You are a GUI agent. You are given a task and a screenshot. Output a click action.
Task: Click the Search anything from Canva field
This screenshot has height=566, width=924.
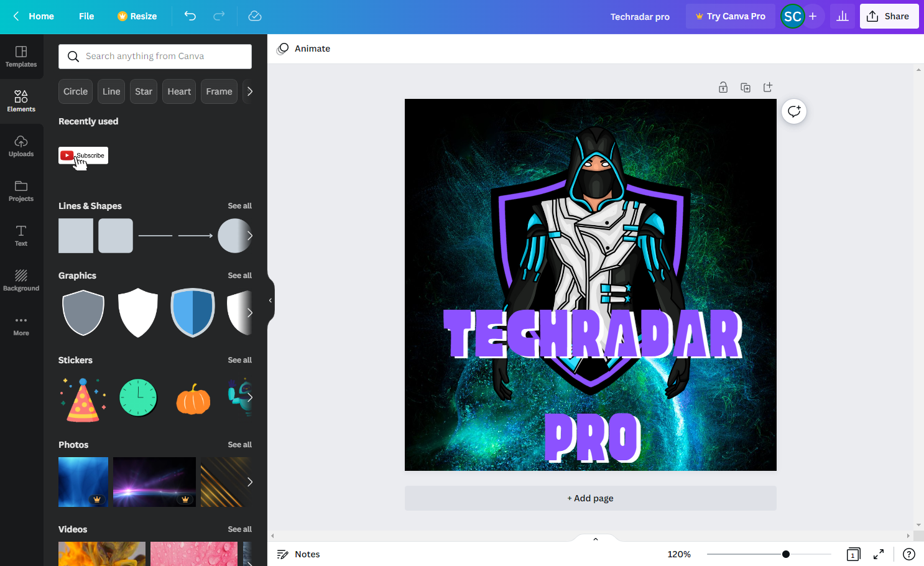coord(154,56)
